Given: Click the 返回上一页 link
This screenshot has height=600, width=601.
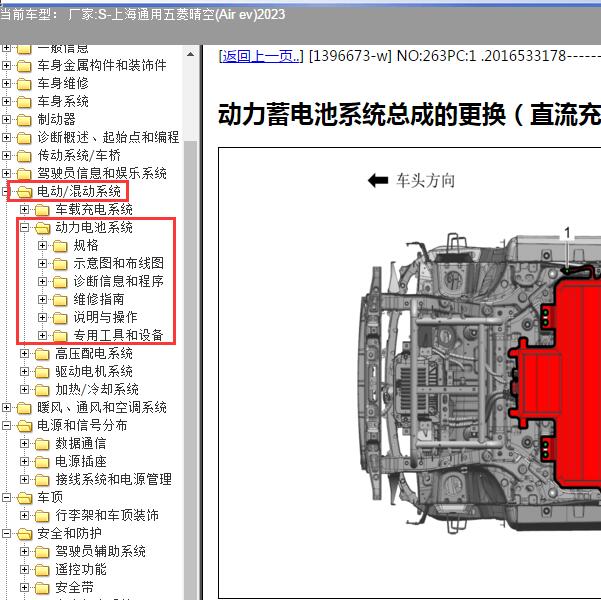Looking at the screenshot, I should 260,56.
